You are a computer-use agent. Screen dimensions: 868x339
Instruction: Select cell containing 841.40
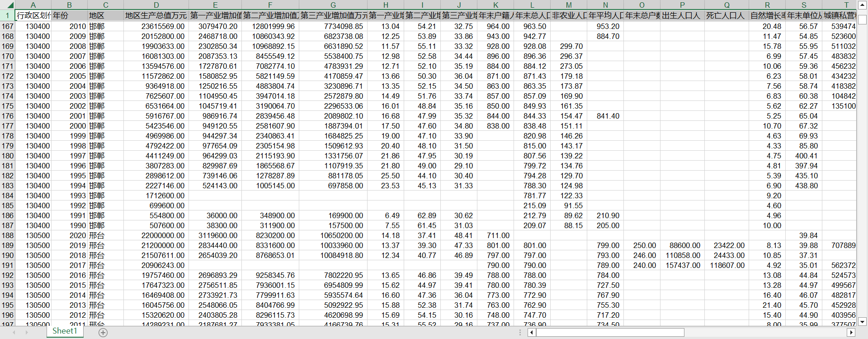(605, 116)
